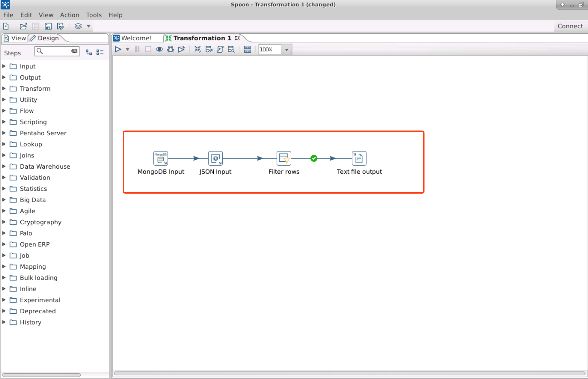Click the New file icon

(x=6, y=26)
